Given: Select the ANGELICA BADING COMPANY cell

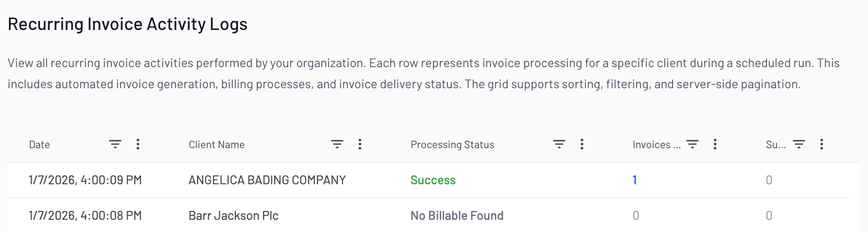Looking at the screenshot, I should [267, 180].
